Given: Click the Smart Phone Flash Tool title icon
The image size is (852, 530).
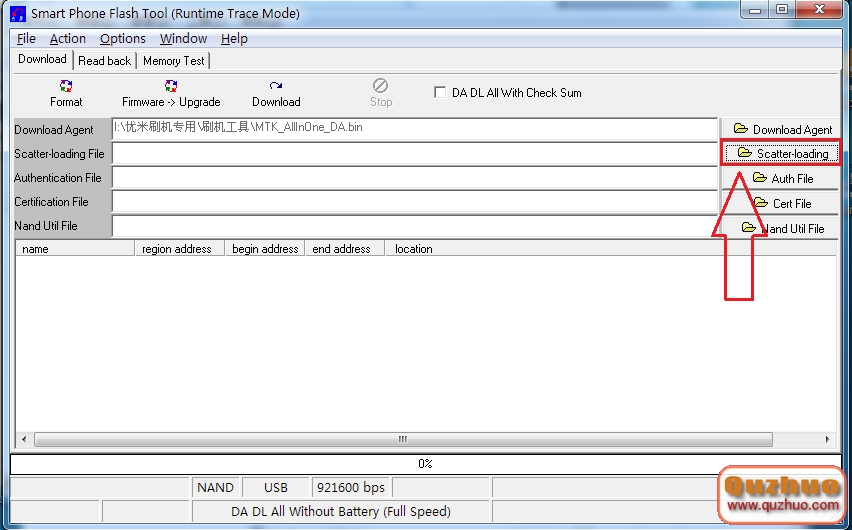Looking at the screenshot, I should (18, 14).
